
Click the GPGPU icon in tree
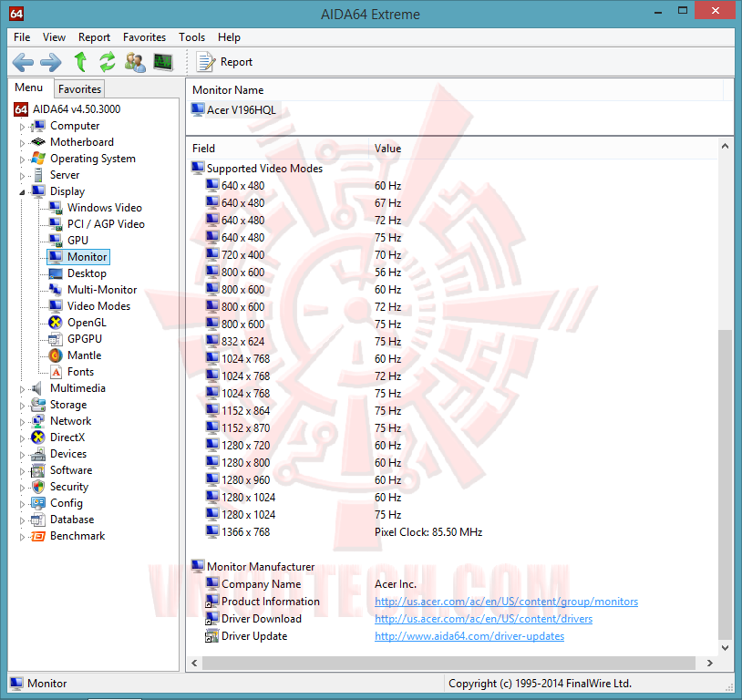56,339
